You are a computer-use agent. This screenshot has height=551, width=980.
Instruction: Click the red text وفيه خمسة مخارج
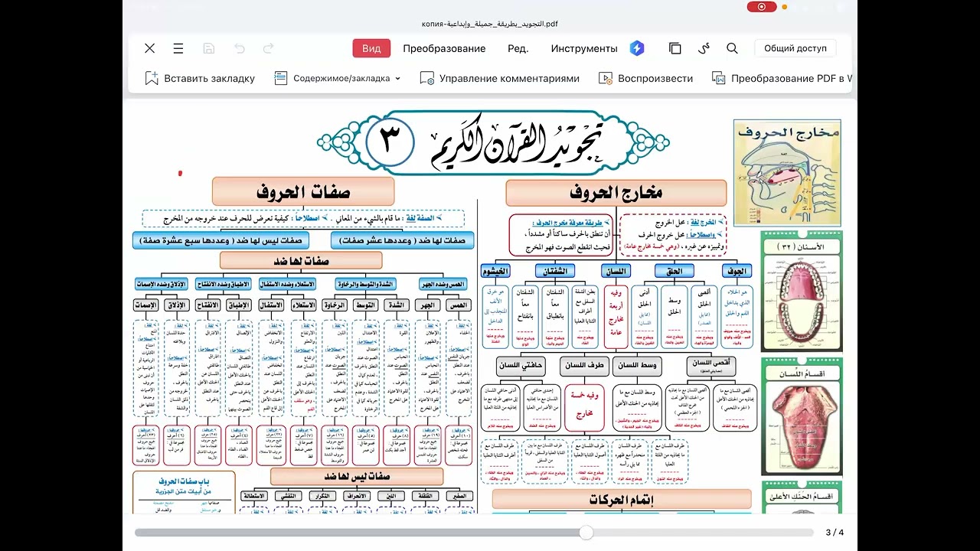click(584, 405)
